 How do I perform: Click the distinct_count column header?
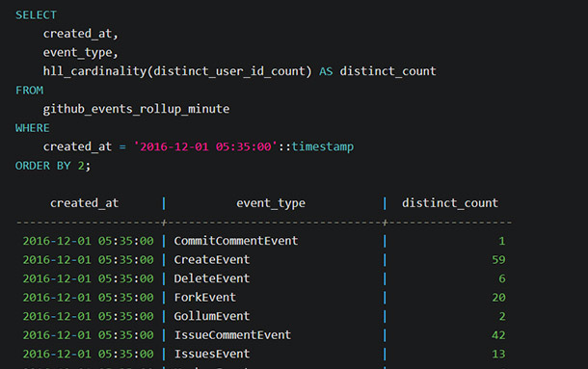coord(450,203)
